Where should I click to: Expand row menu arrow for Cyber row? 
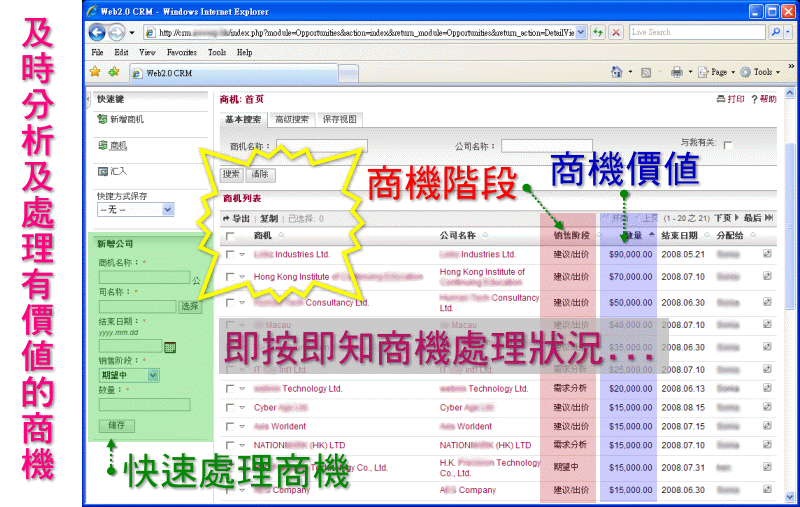click(242, 408)
